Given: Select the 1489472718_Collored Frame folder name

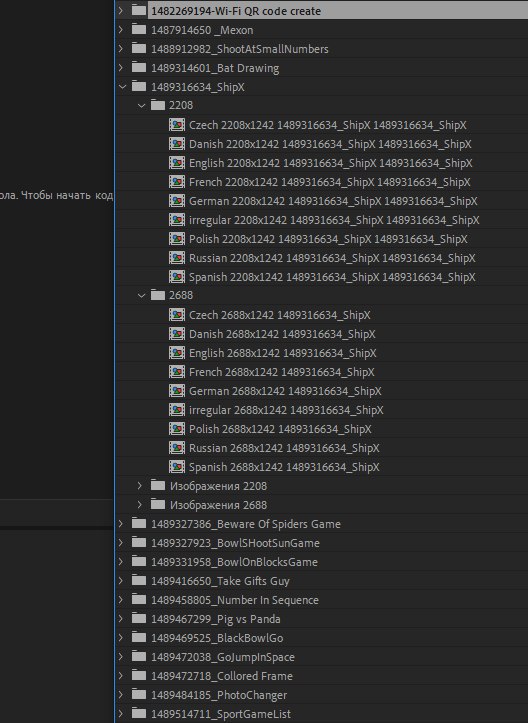Looking at the screenshot, I should (222, 676).
